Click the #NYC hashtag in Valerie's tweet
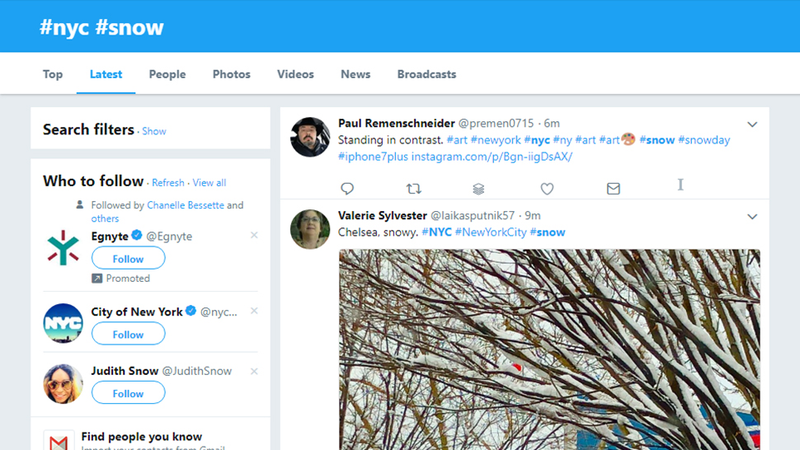The height and width of the screenshot is (450, 800). click(437, 232)
